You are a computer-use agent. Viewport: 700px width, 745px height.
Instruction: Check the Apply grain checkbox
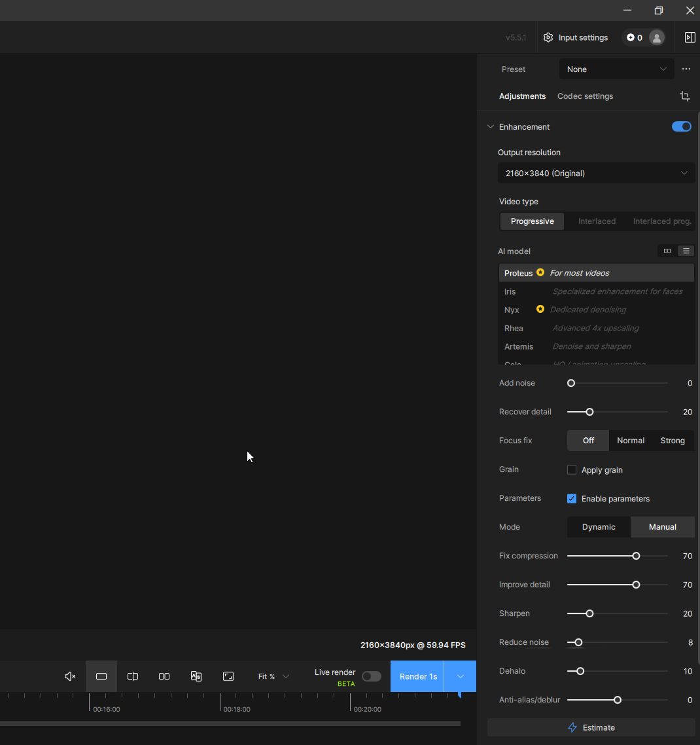[x=572, y=469]
